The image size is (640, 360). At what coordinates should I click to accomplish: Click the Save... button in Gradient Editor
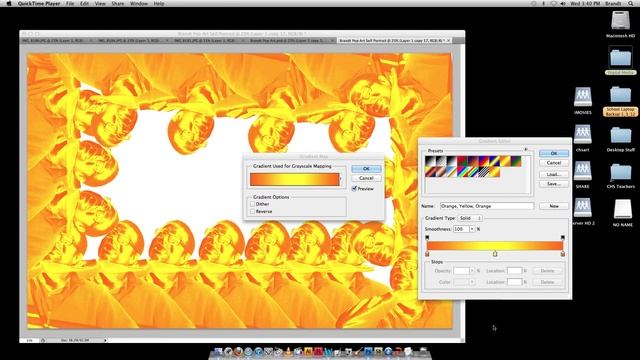553,184
